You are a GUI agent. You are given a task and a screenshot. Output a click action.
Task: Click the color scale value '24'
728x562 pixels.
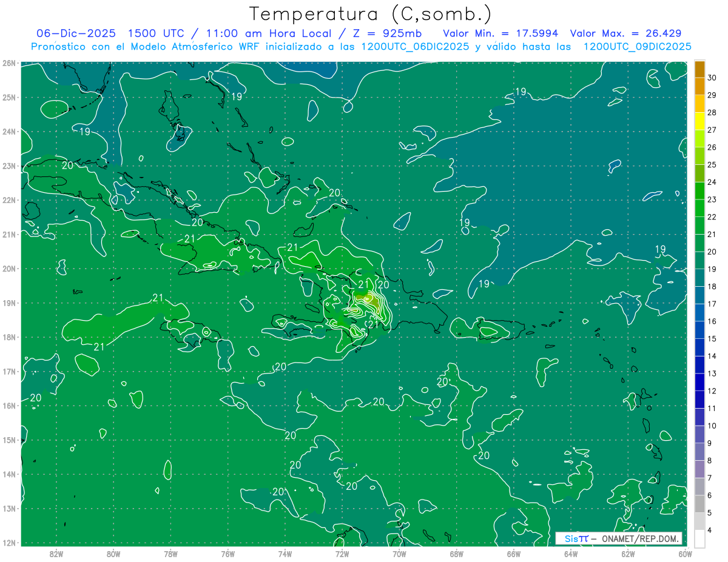click(x=712, y=182)
